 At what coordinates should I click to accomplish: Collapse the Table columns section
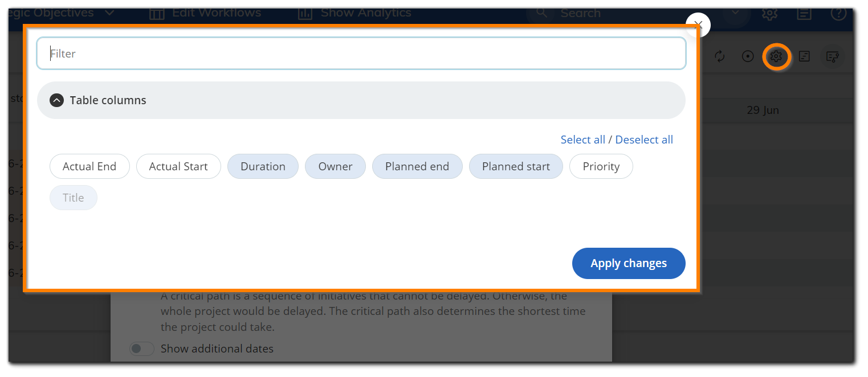tap(56, 100)
